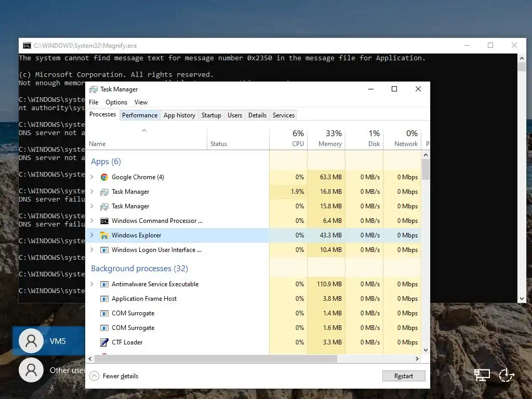
Task: Click the Windows Explorer folder icon
Action: click(104, 235)
